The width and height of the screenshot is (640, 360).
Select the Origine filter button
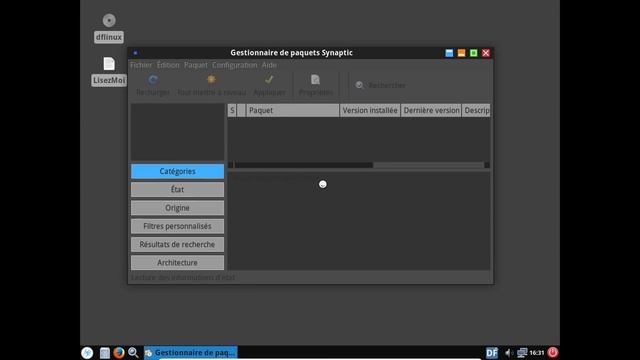[x=178, y=208]
